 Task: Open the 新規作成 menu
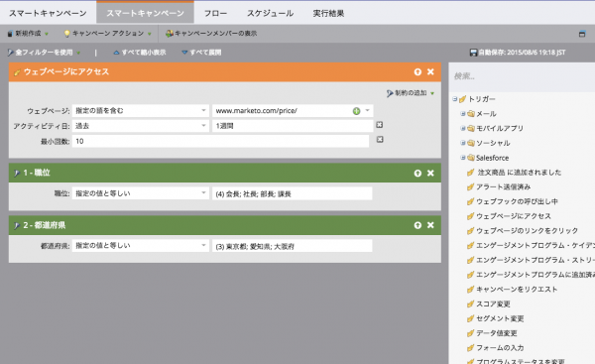point(28,34)
